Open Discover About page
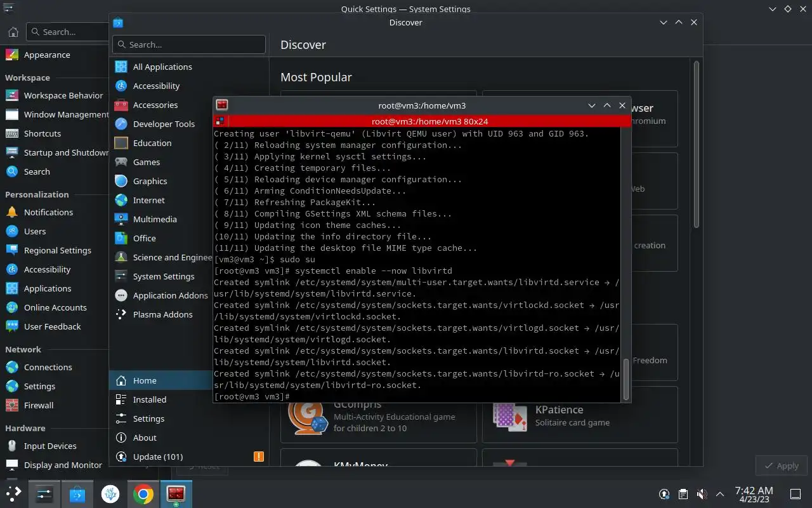Viewport: 812px width, 508px height. pos(188,438)
